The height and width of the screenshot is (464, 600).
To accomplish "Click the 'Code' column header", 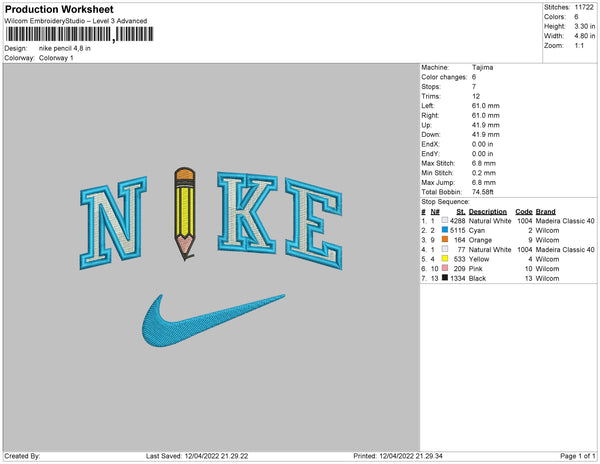I will coord(523,212).
